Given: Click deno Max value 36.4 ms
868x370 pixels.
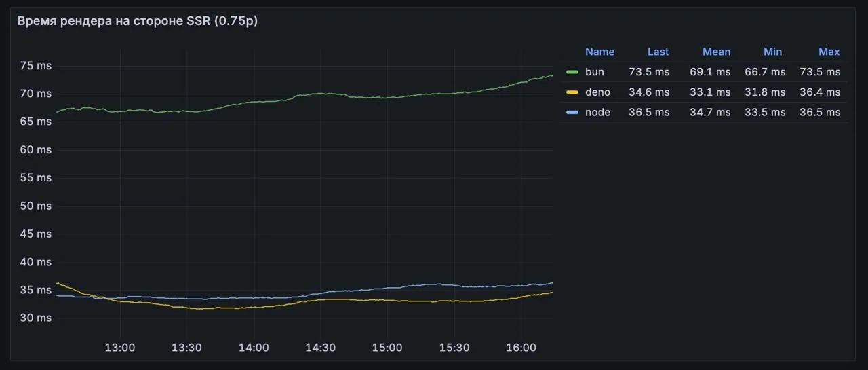Looking at the screenshot, I should click(819, 92).
